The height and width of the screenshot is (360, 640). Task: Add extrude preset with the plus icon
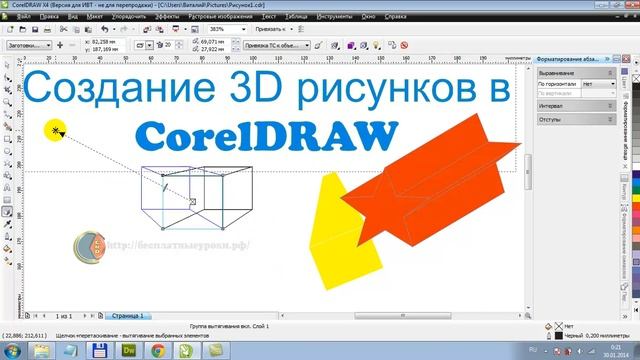pyautogui.click(x=60, y=45)
